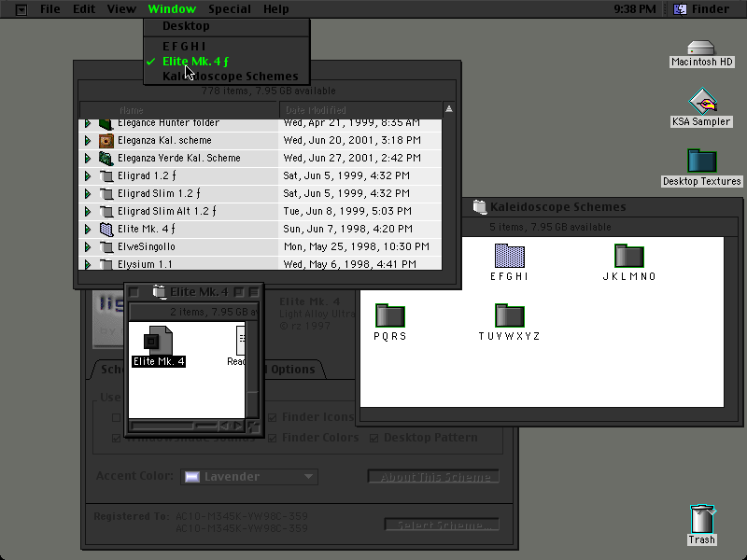
Task: Choose Desktop from the Window menu
Action: click(227, 26)
